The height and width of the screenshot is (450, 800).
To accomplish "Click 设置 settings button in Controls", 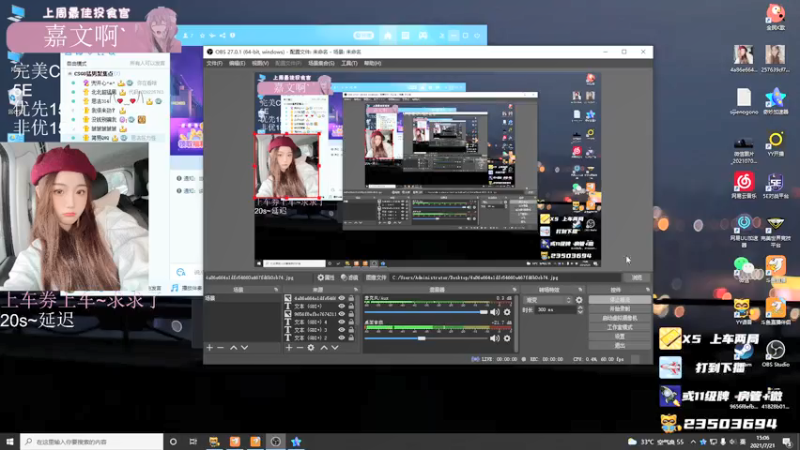I will pos(619,337).
